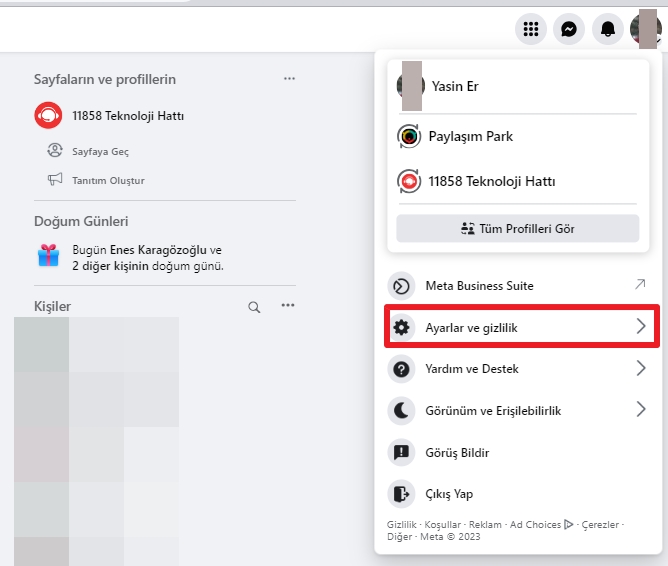Open the Messenger chat icon
The height and width of the screenshot is (566, 668).
coord(569,29)
